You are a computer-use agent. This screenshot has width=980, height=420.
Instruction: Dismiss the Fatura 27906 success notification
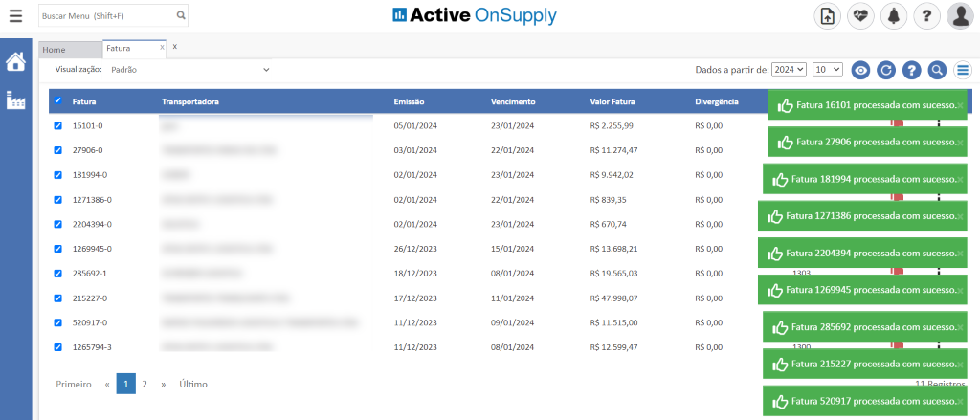[960, 143]
